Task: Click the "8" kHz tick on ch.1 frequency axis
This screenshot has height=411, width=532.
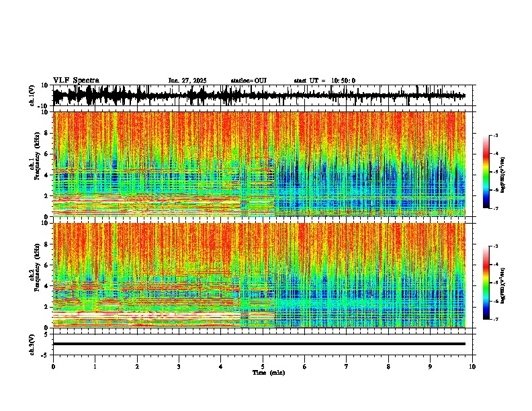Action: pyautogui.click(x=46, y=133)
